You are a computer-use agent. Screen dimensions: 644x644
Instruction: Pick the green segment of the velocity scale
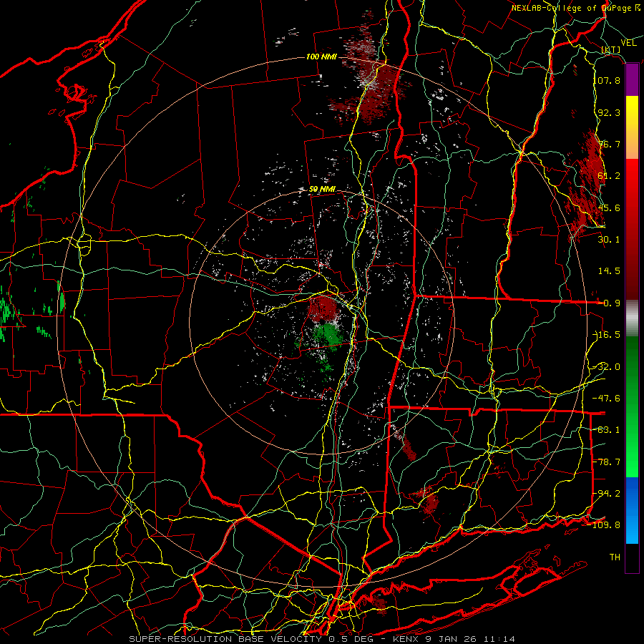point(632,406)
